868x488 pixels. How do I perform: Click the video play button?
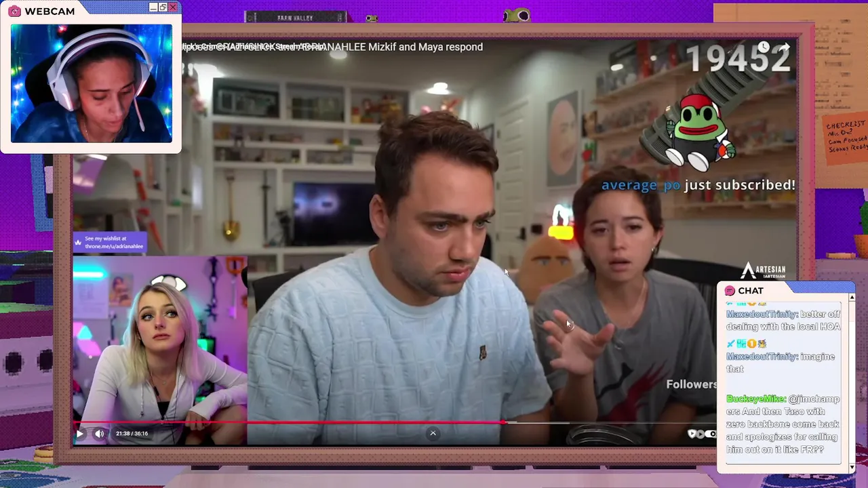click(x=79, y=434)
